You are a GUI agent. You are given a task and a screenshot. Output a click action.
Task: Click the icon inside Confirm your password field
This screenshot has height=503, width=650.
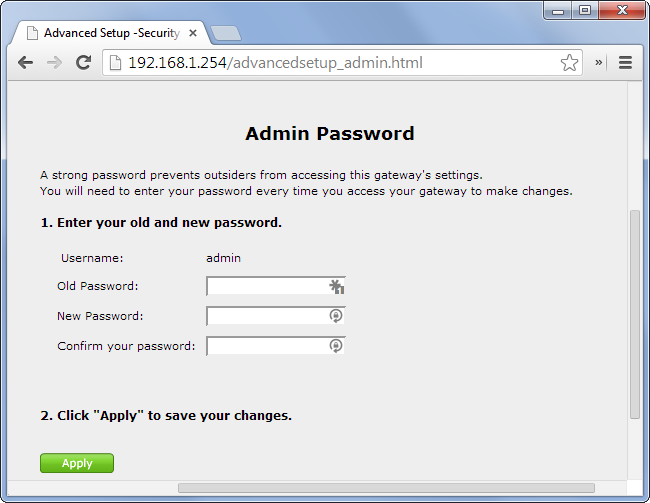(337, 346)
